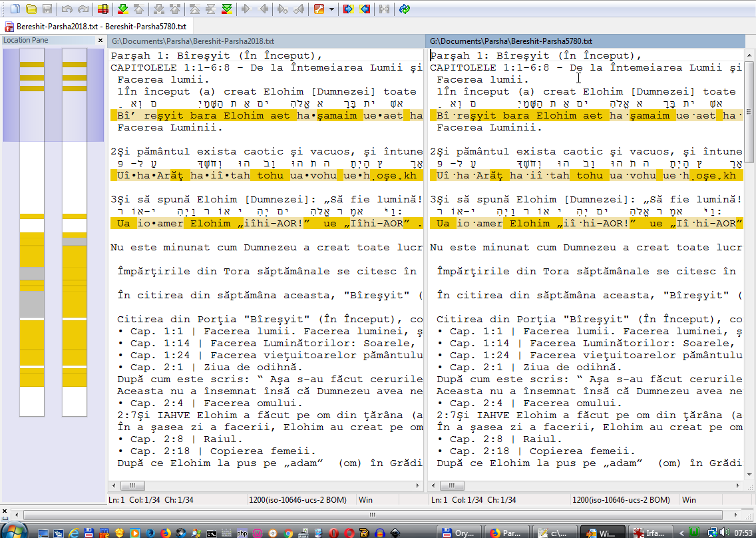Expand the dropdown arrow beside Options icon
The image size is (756, 538).
click(331, 9)
